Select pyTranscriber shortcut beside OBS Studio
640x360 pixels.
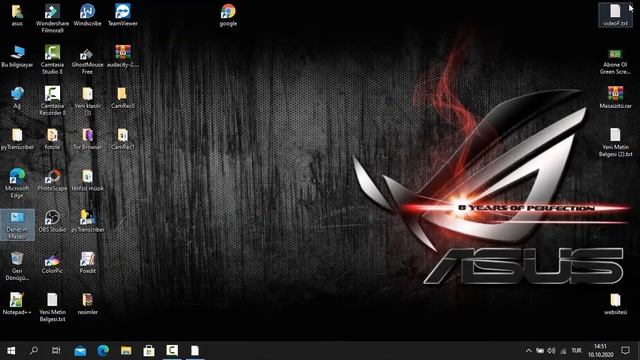(x=87, y=221)
